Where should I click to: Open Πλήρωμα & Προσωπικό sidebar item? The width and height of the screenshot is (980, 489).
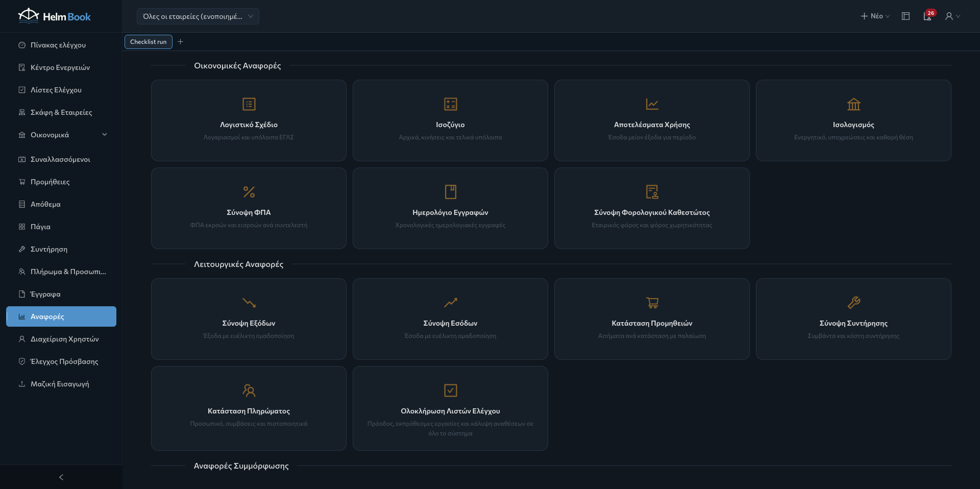[61, 272]
